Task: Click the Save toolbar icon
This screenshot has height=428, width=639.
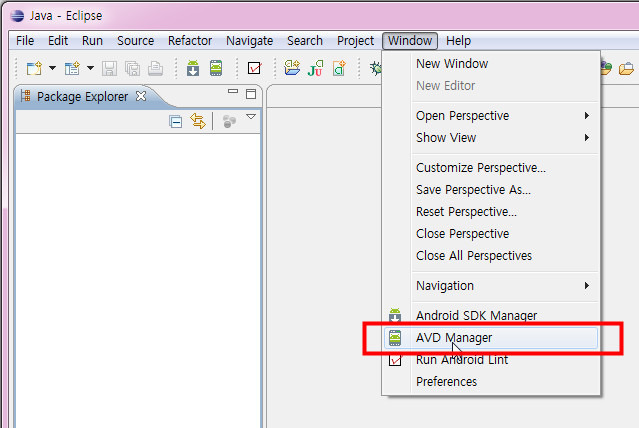Action: [x=109, y=68]
